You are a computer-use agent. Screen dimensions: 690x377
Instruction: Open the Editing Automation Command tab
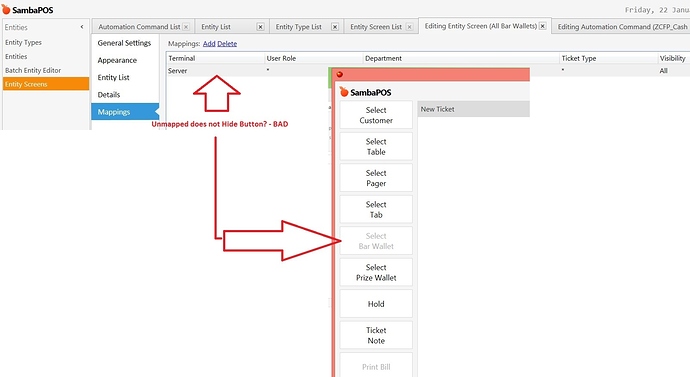[x=622, y=27]
